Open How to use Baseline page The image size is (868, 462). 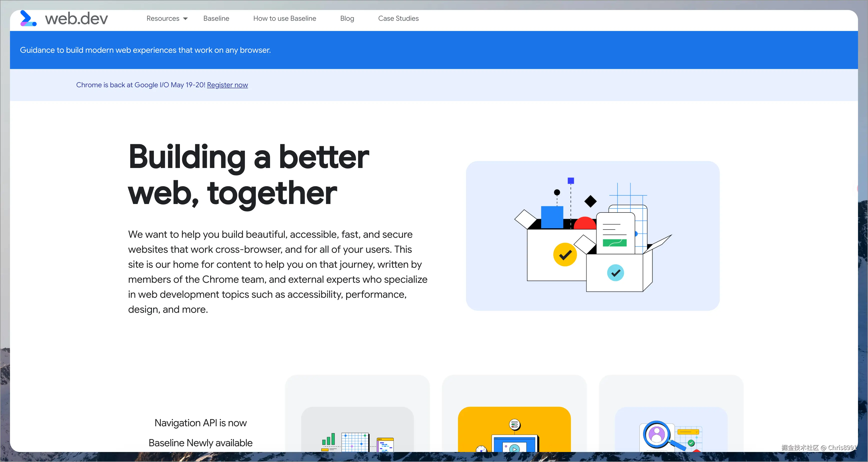pos(284,18)
